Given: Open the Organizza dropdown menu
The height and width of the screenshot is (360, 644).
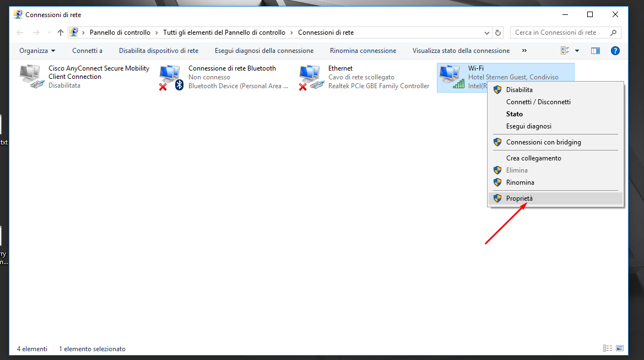Looking at the screenshot, I should pyautogui.click(x=37, y=51).
